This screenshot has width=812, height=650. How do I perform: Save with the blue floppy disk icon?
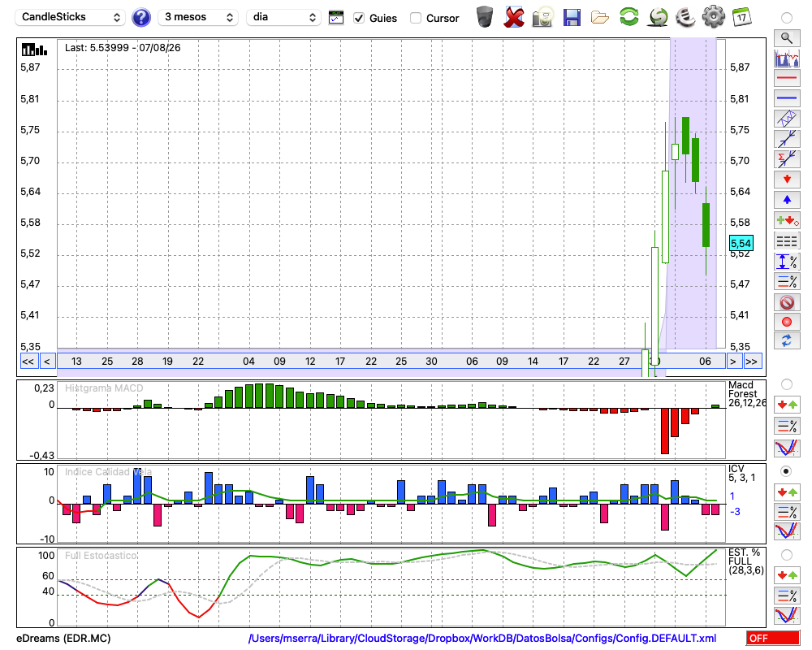click(572, 18)
